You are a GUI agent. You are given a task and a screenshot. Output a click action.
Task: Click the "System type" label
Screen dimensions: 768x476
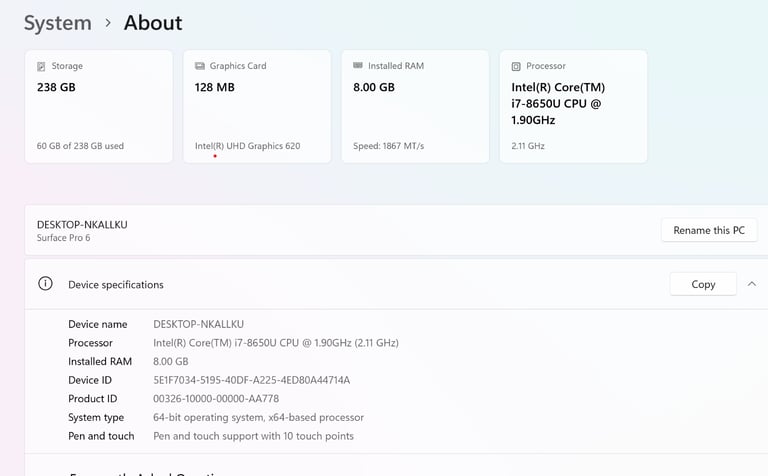96,418
